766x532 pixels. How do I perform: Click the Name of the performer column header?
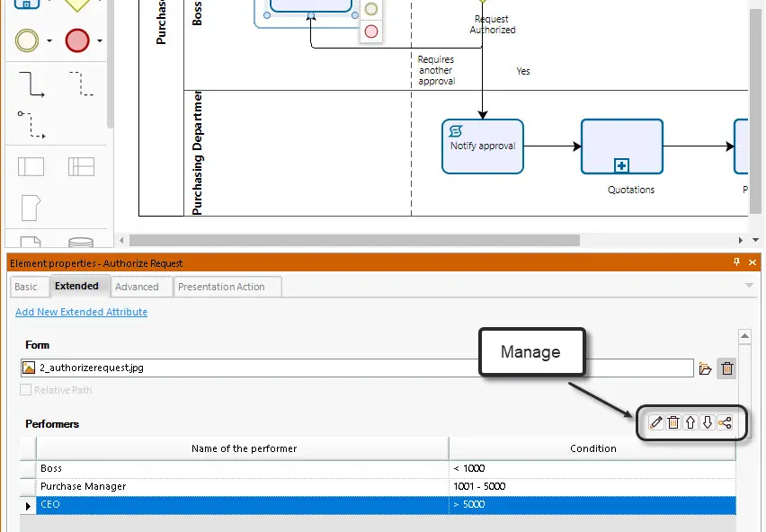click(x=243, y=448)
